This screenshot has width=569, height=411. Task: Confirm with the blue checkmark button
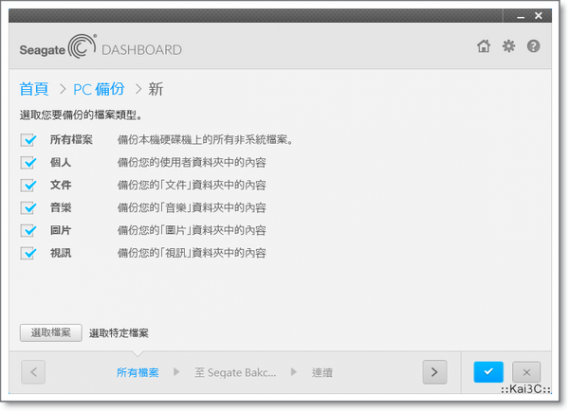(488, 372)
